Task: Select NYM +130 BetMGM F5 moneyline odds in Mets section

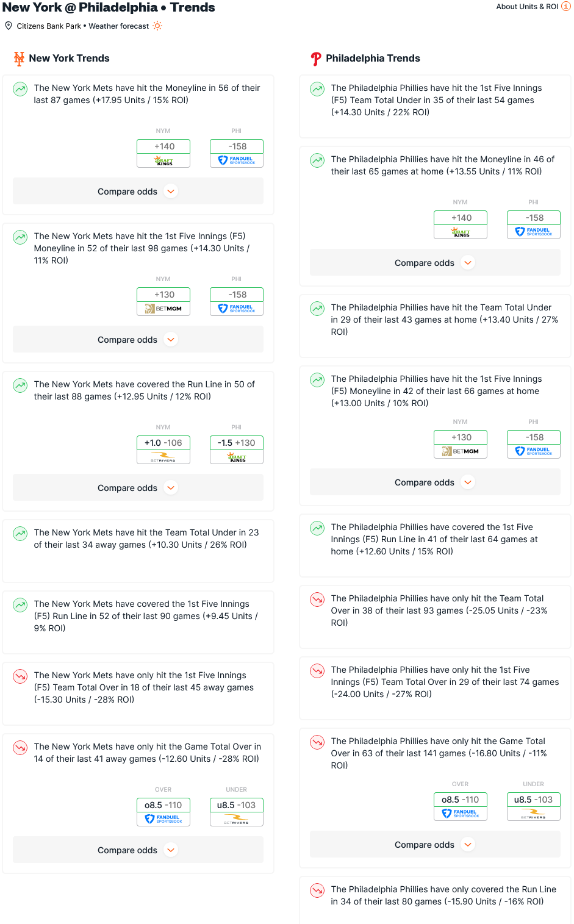Action: 163,301
